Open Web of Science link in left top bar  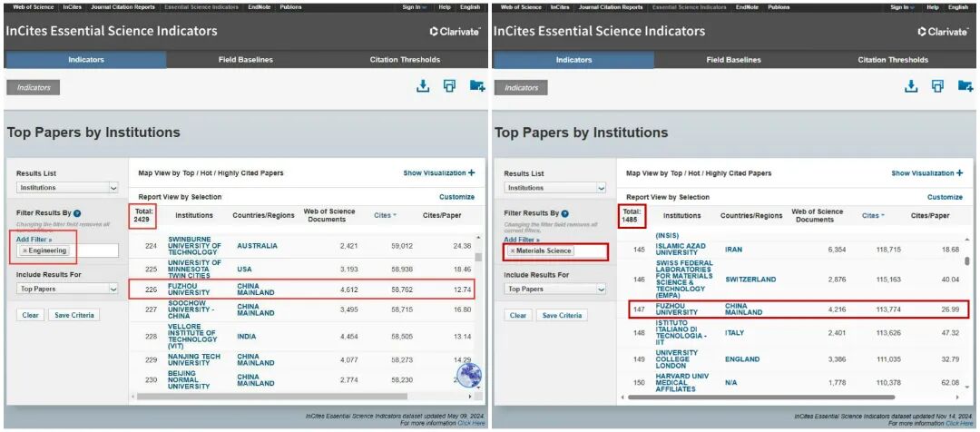coord(34,7)
